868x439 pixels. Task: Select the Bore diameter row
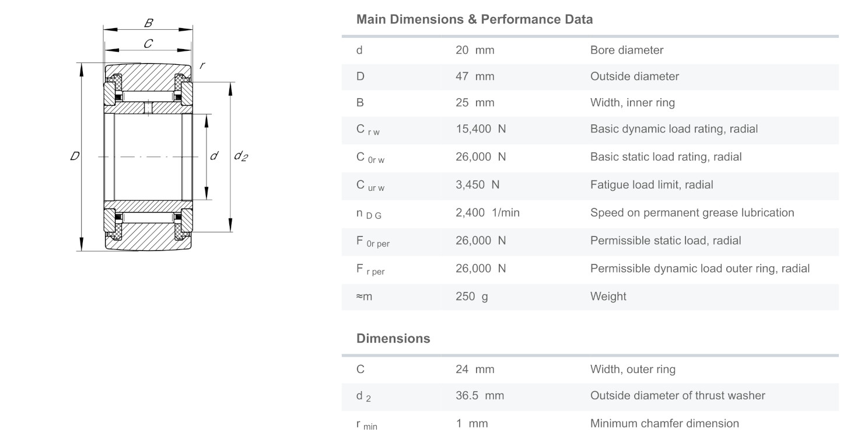tap(589, 50)
